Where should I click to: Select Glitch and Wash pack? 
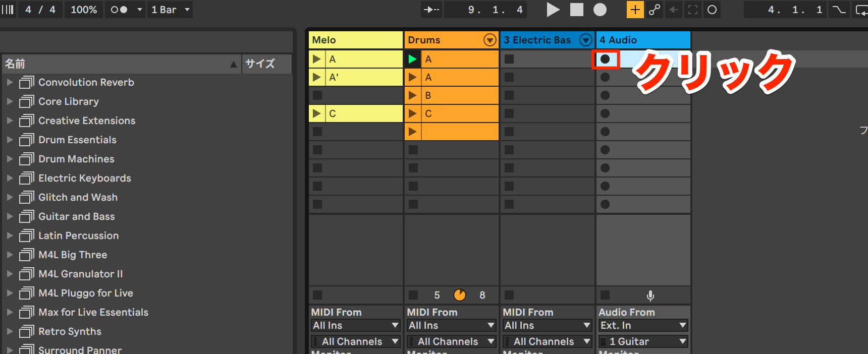pos(78,197)
